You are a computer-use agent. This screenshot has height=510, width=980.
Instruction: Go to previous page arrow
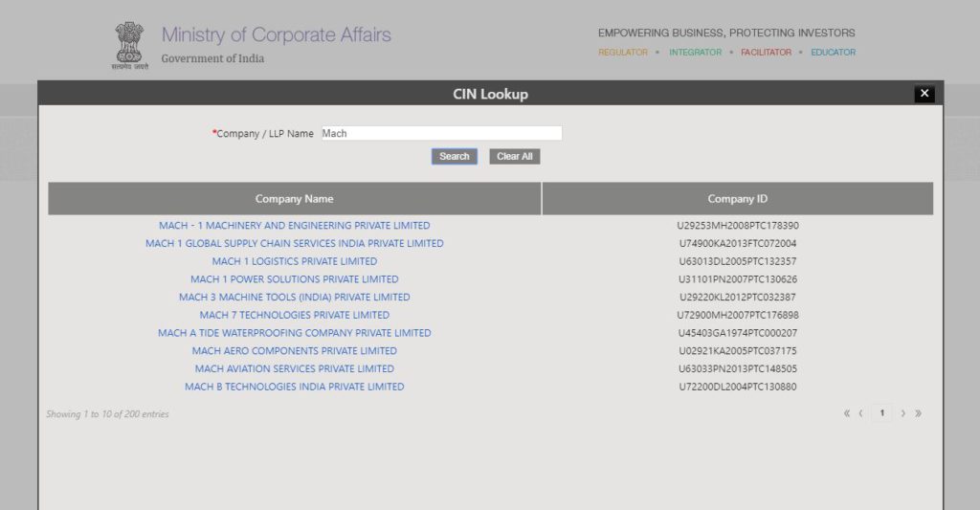click(x=861, y=413)
